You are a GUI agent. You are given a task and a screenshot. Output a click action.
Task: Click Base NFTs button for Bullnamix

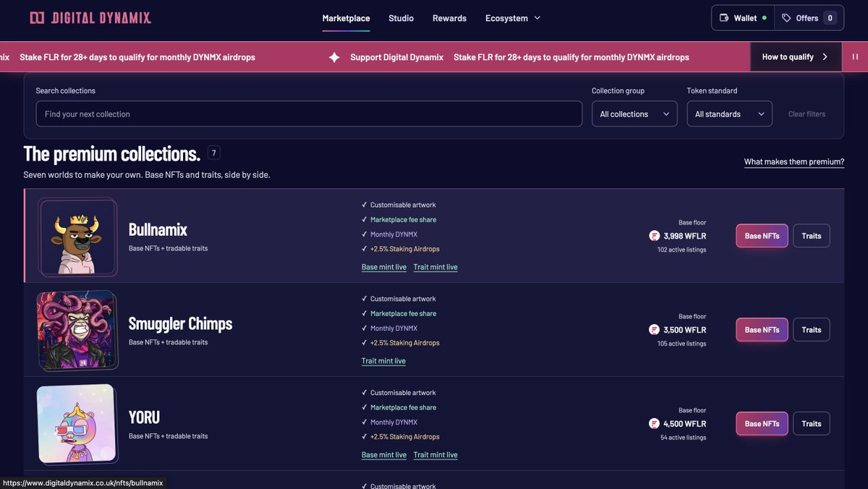coord(762,236)
